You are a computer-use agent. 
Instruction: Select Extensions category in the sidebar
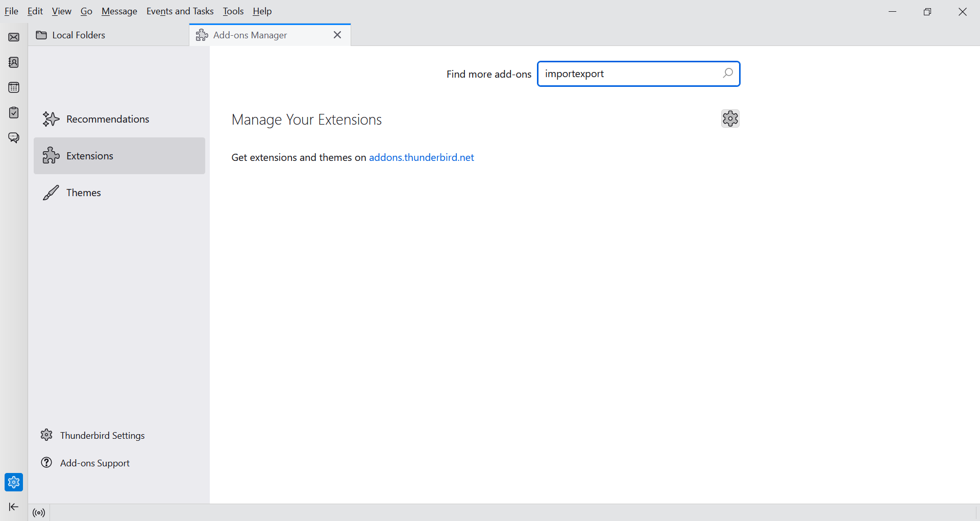point(119,156)
